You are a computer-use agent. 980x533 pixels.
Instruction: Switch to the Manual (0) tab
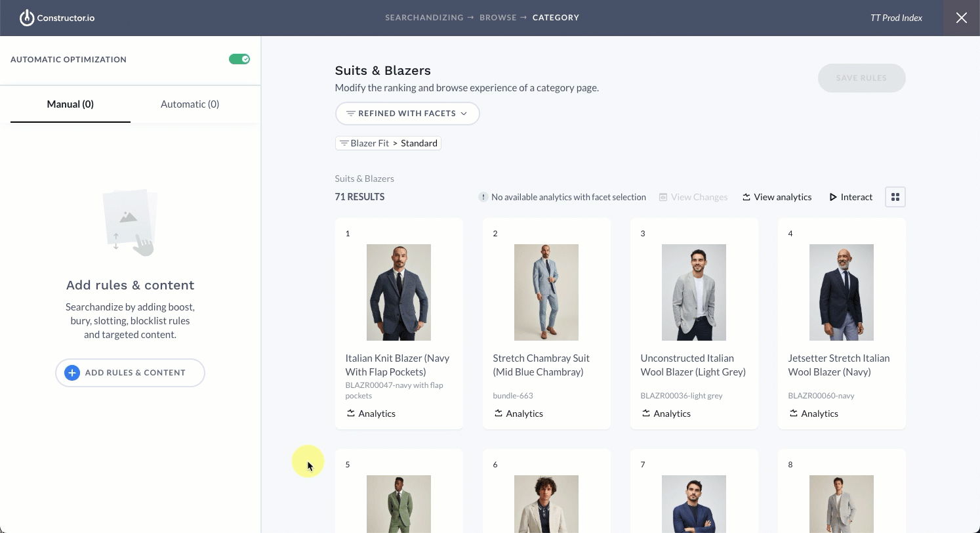(x=70, y=104)
